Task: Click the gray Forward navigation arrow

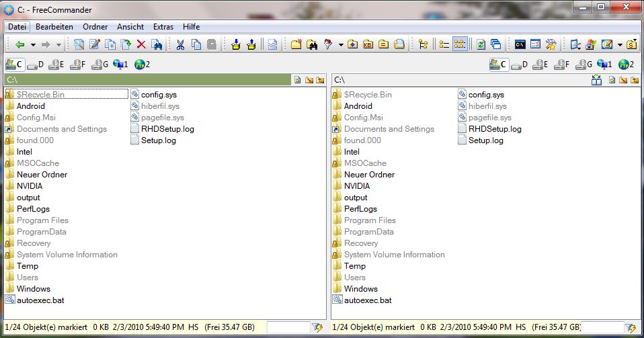Action: tap(46, 45)
